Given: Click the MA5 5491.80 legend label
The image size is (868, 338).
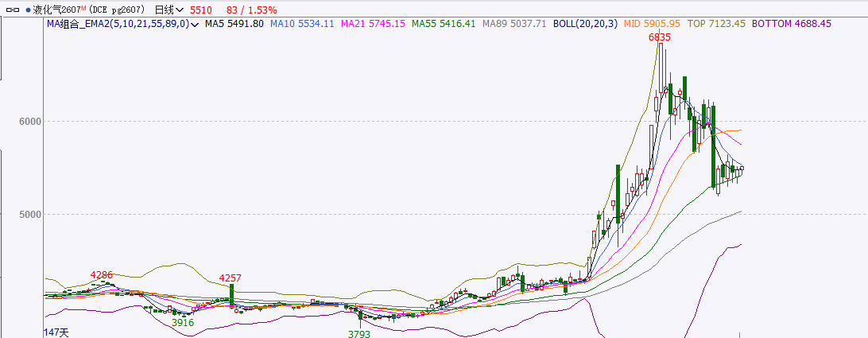Looking at the screenshot, I should [x=234, y=24].
